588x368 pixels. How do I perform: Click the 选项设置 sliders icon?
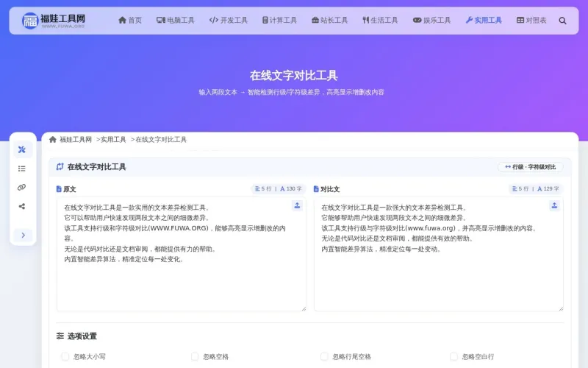pyautogui.click(x=60, y=336)
